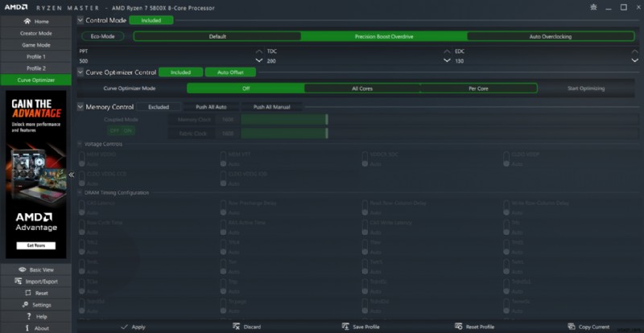Toggle MEM VDDIO Auto switch
Screen dimensions: 644x333
pyautogui.click(x=82, y=160)
